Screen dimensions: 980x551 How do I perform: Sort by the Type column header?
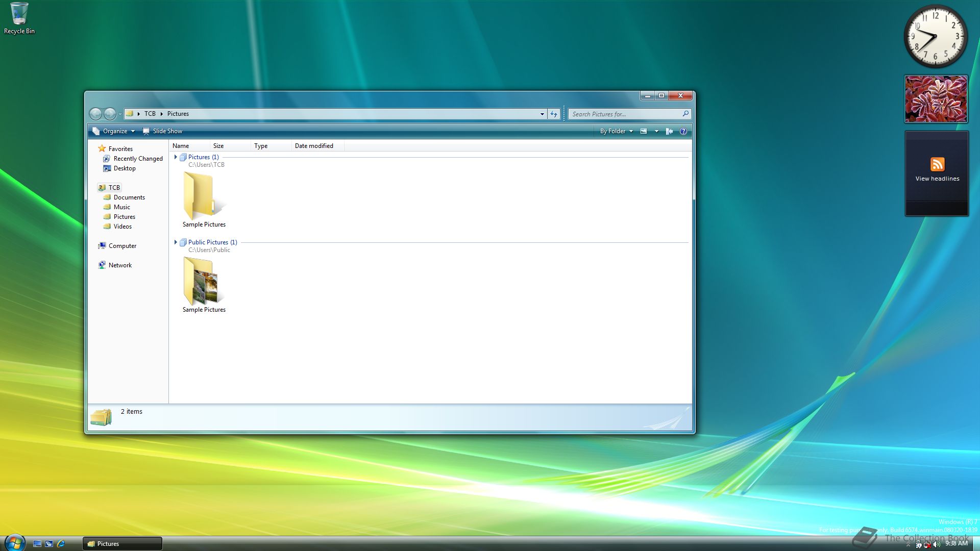click(271, 146)
